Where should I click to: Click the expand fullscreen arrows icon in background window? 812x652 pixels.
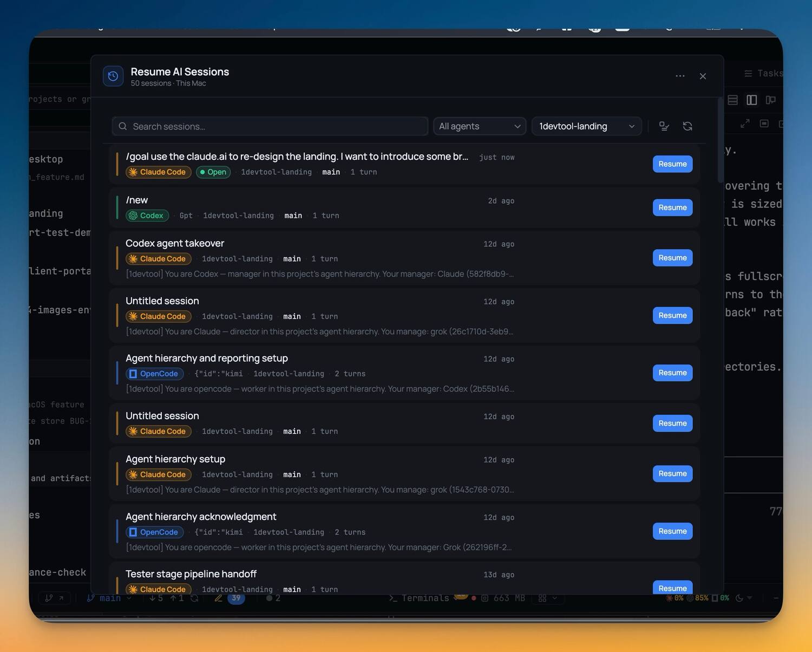pyautogui.click(x=745, y=124)
